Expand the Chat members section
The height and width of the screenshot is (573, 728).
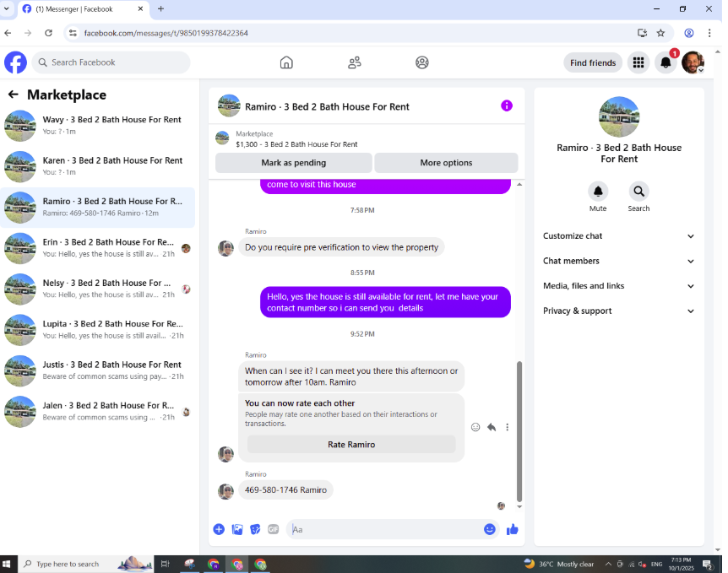(x=618, y=262)
